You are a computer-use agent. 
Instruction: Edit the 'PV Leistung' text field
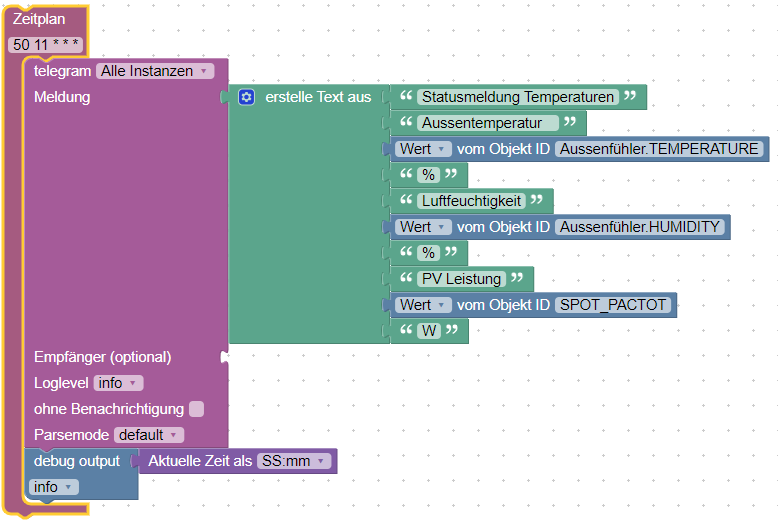[x=461, y=279]
